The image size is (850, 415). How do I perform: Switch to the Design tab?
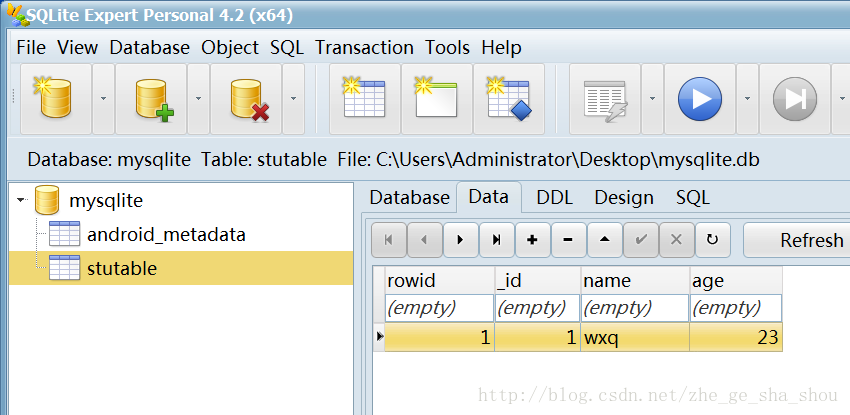624,198
